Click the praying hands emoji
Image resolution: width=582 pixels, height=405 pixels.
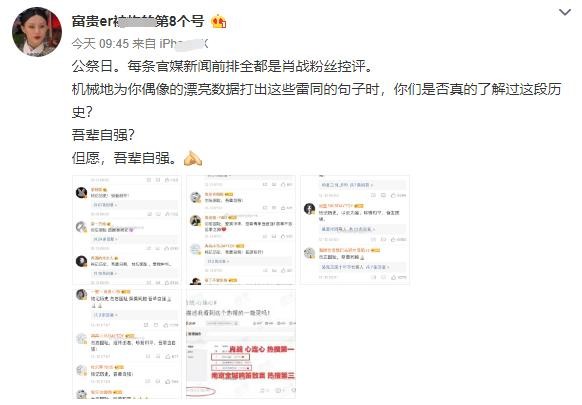[193, 159]
